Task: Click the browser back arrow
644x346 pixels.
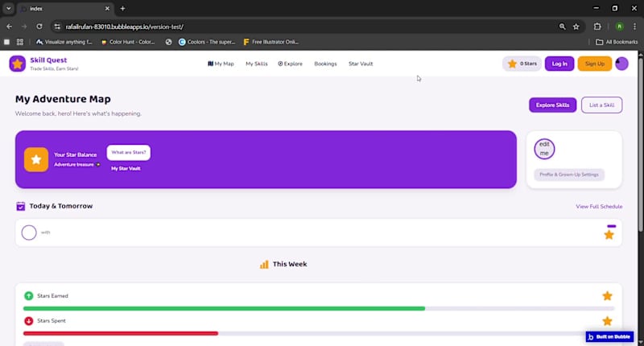Action: [x=9, y=27]
